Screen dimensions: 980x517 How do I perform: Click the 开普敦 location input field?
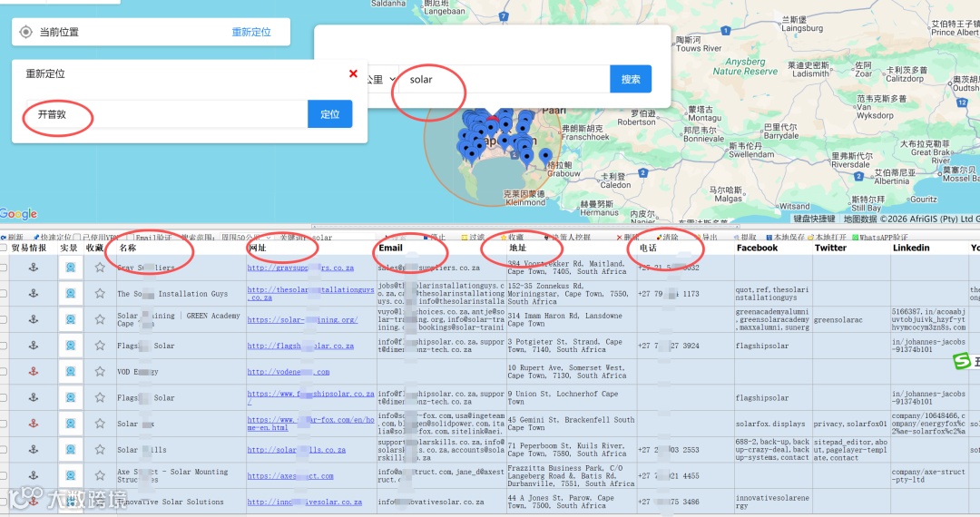pyautogui.click(x=167, y=114)
